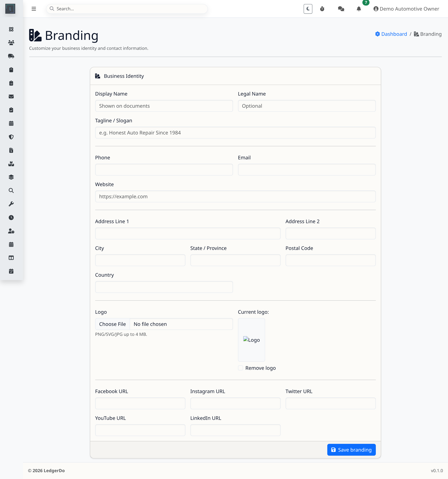This screenshot has height=479, width=448.
Task: Open the clock icon in sidebar
Action: (x=11, y=218)
